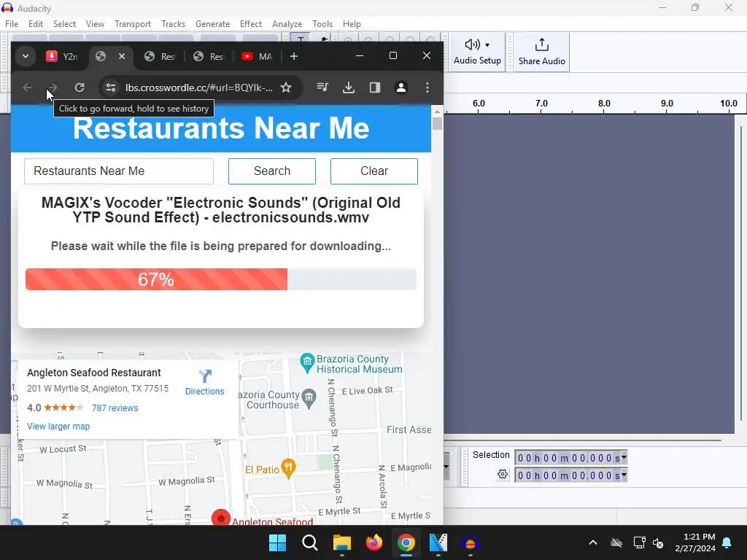Open muted volume icon in system tray
Screen dimensions: 747x560
[659, 542]
